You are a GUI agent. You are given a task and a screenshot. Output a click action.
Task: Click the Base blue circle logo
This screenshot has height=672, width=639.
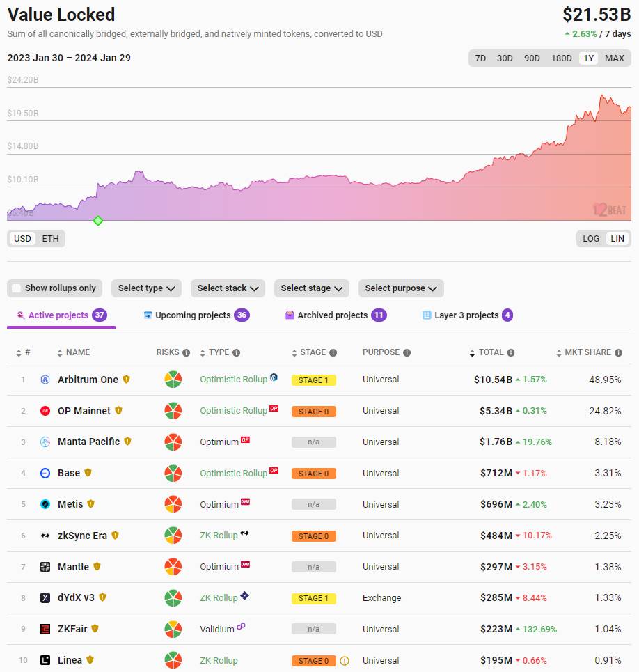click(x=45, y=473)
